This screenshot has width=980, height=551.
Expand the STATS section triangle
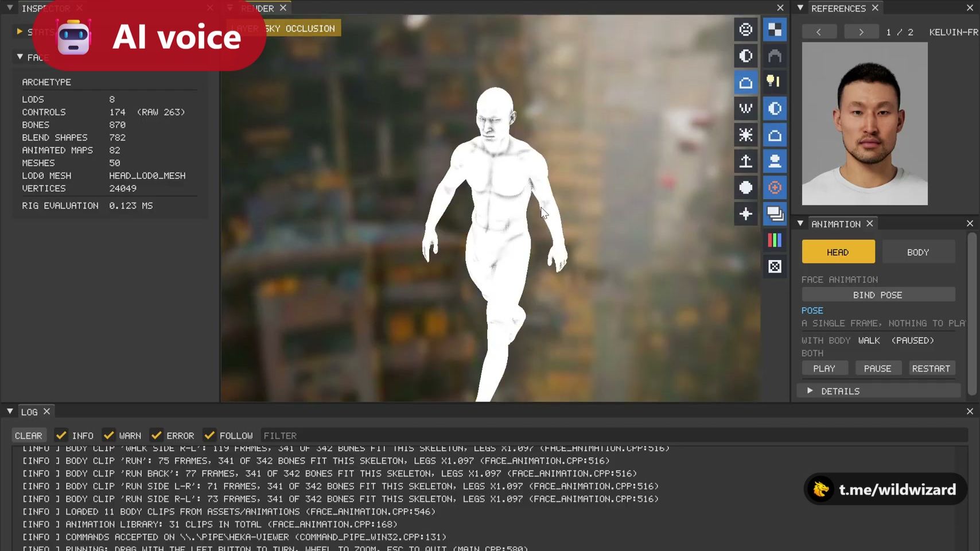tap(20, 31)
